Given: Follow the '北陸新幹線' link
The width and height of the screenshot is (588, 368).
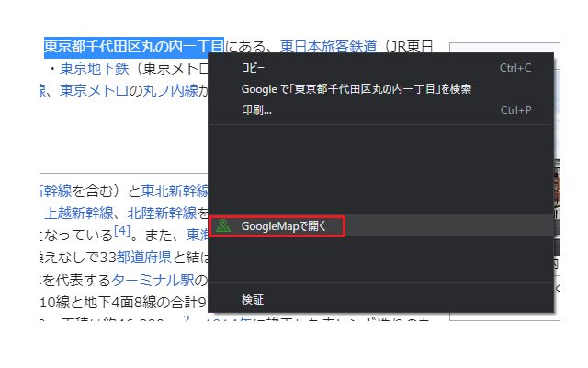Looking at the screenshot, I should pyautogui.click(x=162, y=213).
